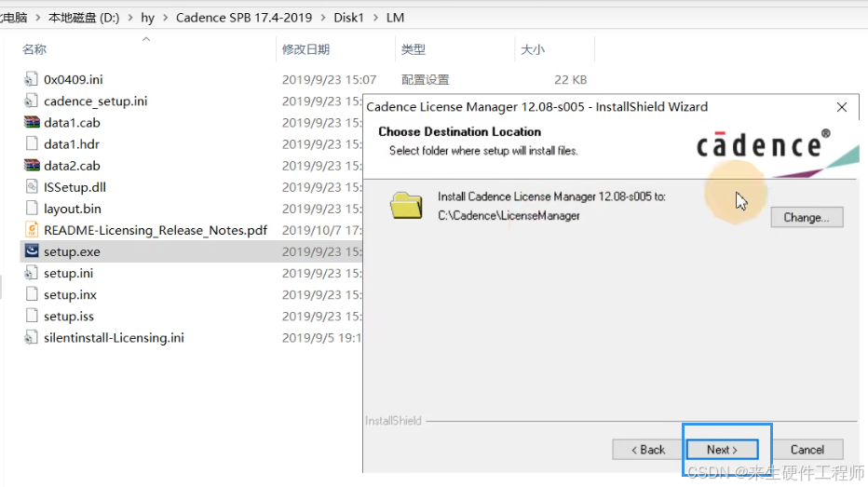
Task: Select the file name setup.ini
Action: [69, 274]
